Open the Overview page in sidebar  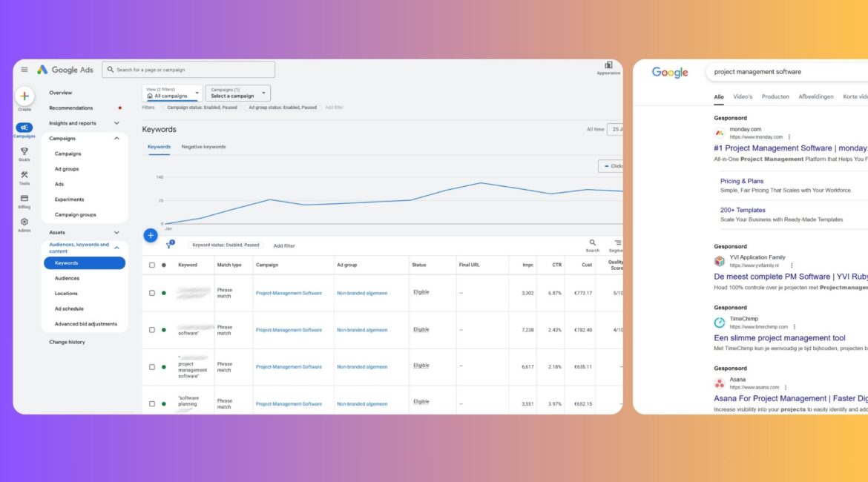[x=60, y=93]
